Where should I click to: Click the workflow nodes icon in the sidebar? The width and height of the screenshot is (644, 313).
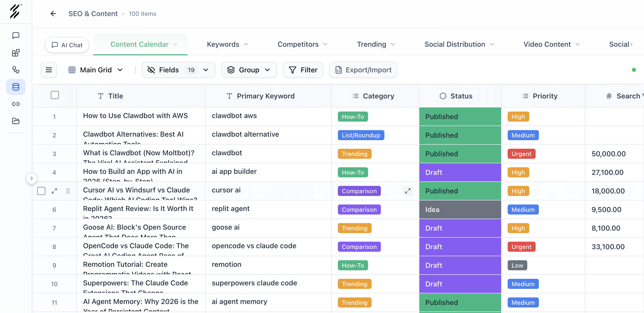point(16,70)
